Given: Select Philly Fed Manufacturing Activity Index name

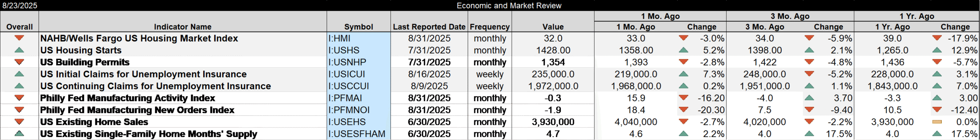Looking at the screenshot, I should click(x=127, y=98).
